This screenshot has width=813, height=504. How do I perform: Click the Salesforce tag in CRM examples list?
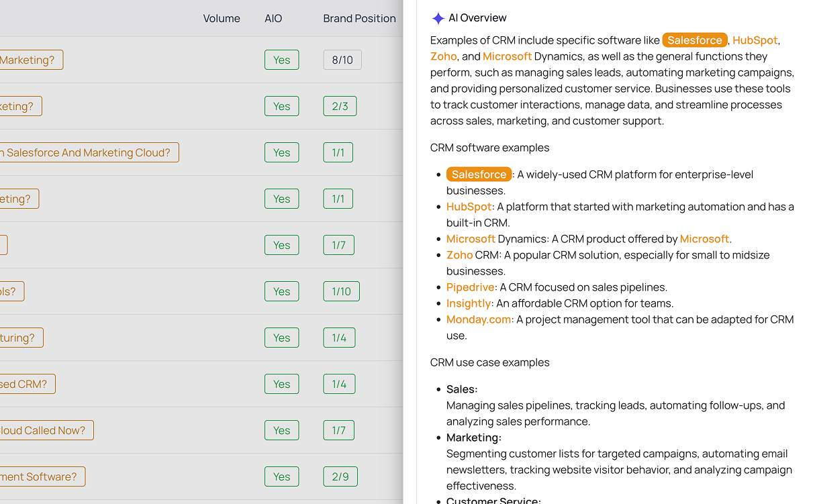click(x=479, y=174)
